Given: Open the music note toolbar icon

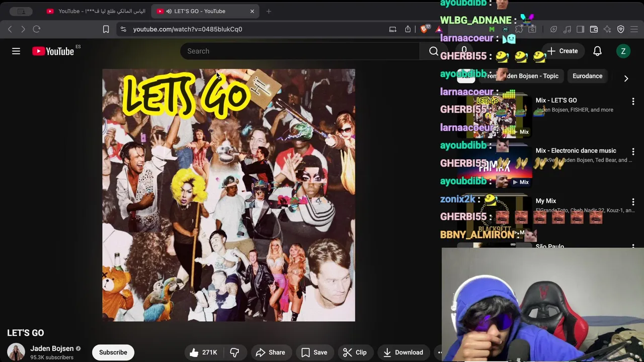Looking at the screenshot, I should point(567,29).
